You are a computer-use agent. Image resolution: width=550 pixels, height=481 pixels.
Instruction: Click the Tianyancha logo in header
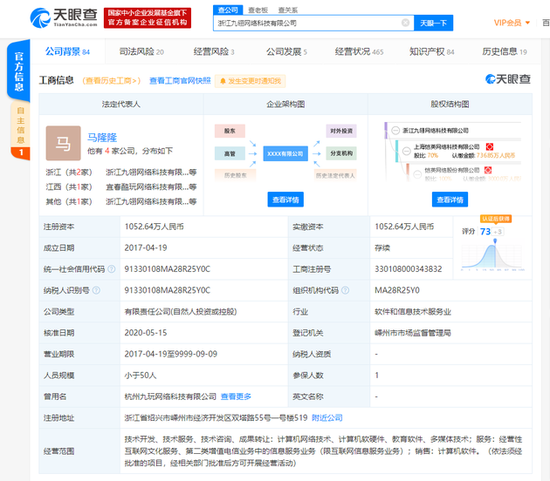[63, 18]
